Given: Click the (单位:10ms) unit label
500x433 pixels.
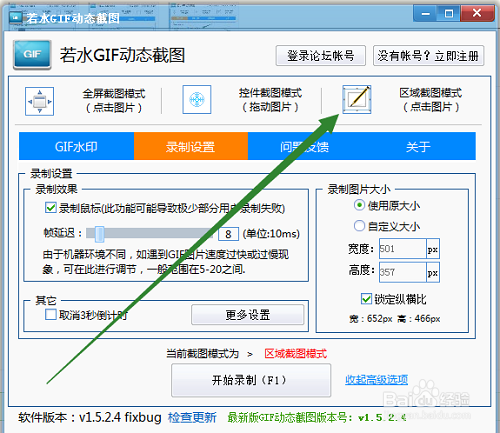Looking at the screenshot, I should point(271,234).
